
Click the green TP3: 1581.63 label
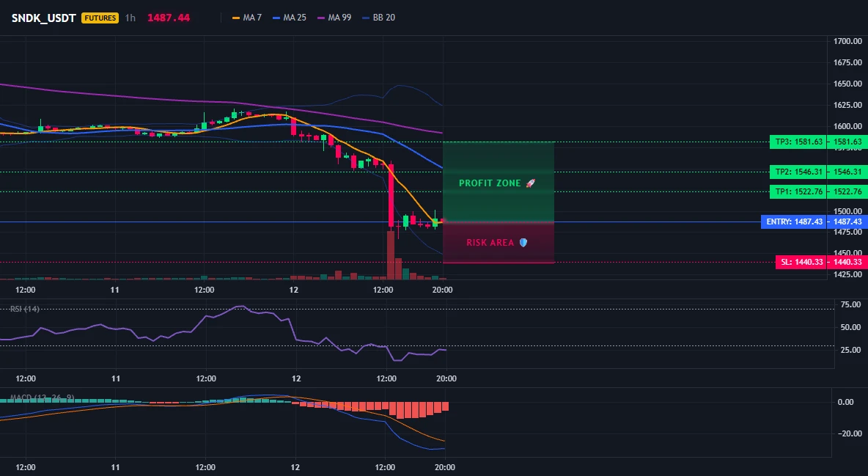798,142
